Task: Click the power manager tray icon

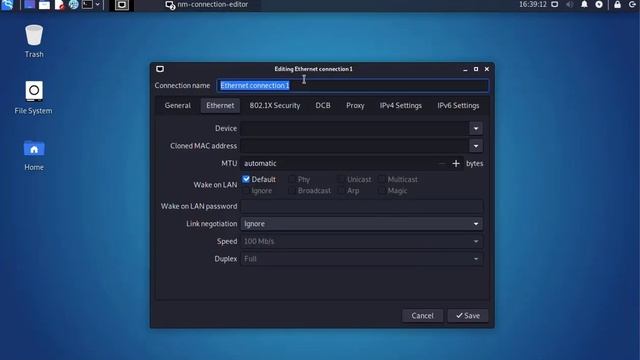Action: click(x=599, y=4)
